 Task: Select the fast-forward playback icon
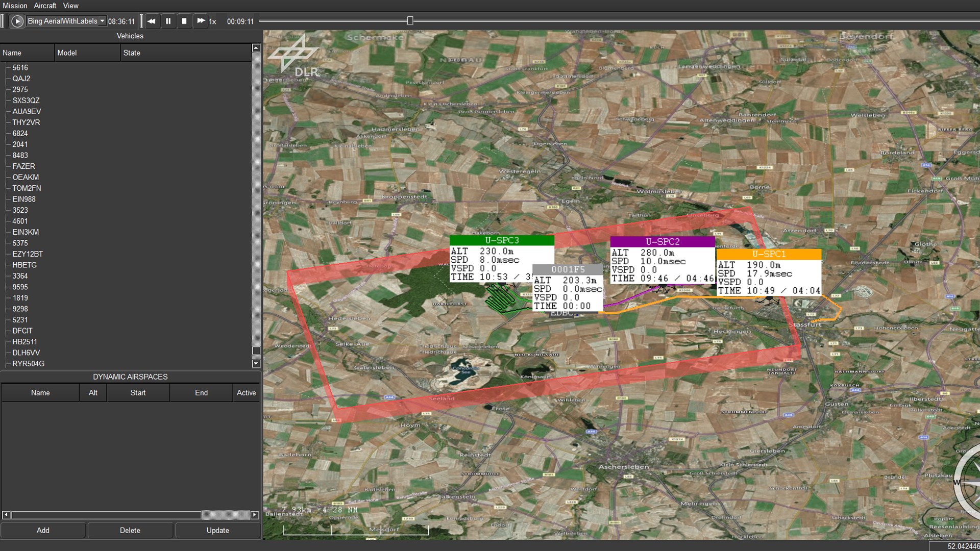[201, 21]
